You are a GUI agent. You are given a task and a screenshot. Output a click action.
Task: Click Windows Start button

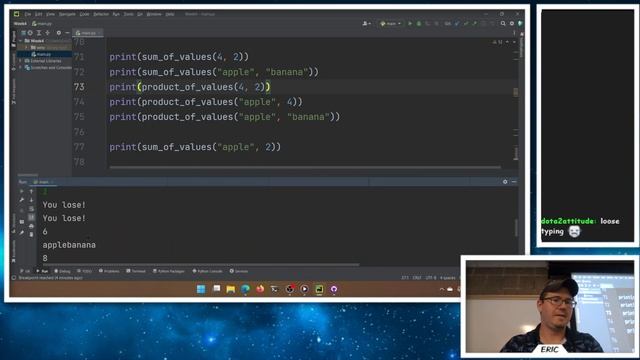(201, 289)
